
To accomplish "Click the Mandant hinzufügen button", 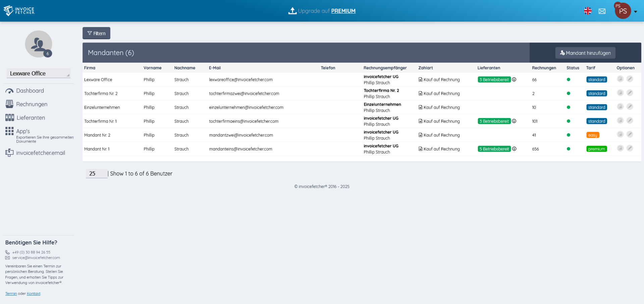I will 585,53.
